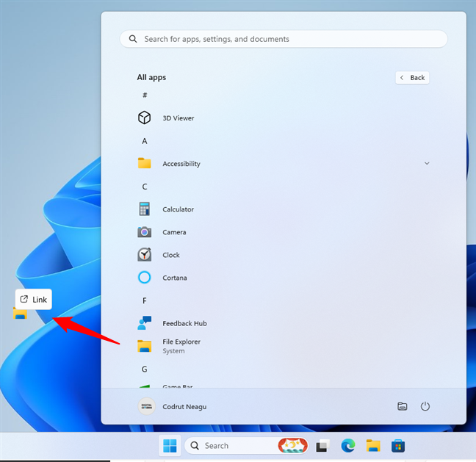This screenshot has width=476, height=462.
Task: Click the Back button
Action: [412, 78]
